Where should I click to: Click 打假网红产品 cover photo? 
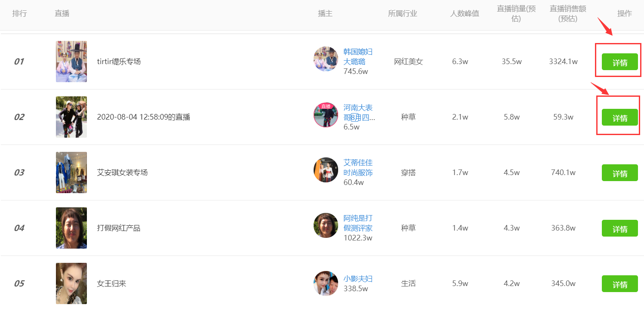[x=71, y=228]
